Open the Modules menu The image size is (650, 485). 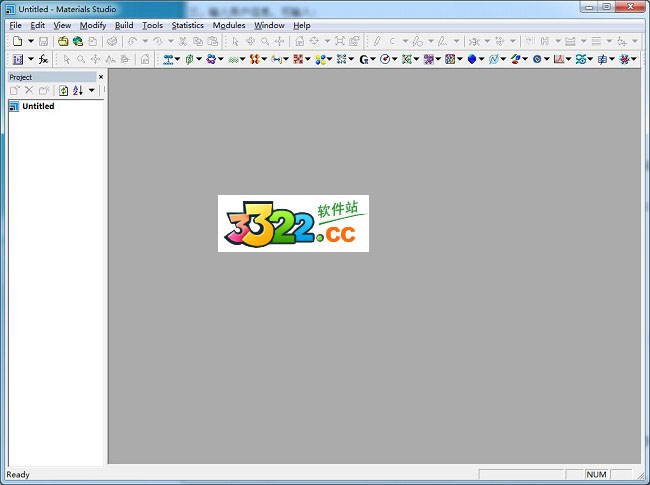[x=228, y=25]
